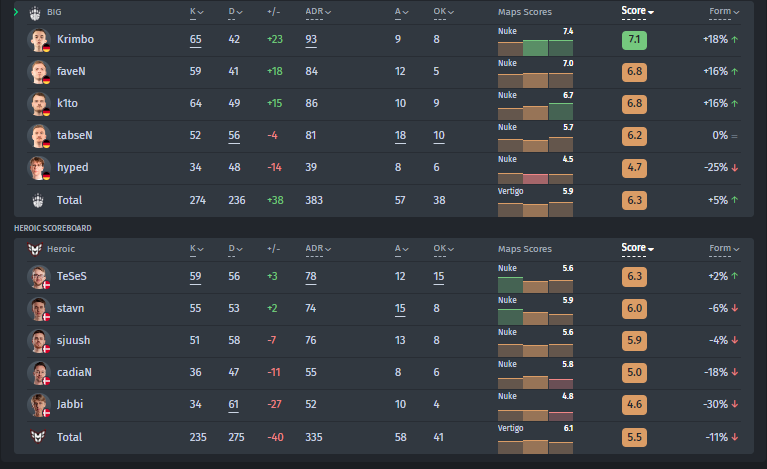Sort BIG table by D column
Image resolution: width=767 pixels, height=469 pixels.
(235, 12)
